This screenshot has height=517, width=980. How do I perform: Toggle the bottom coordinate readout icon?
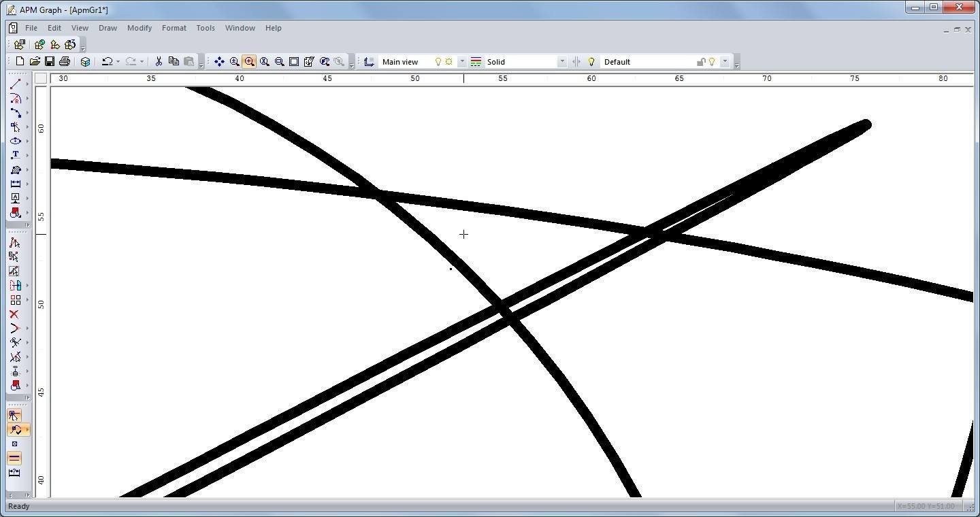14,473
